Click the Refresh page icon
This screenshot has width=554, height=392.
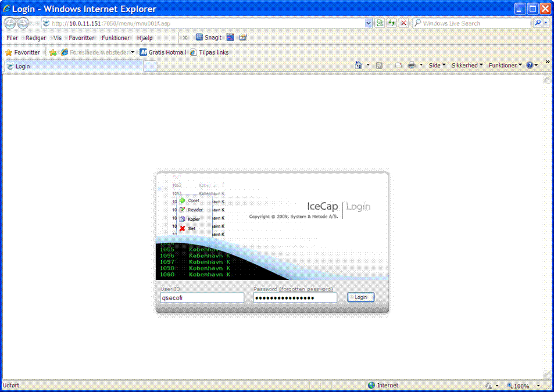pos(391,23)
